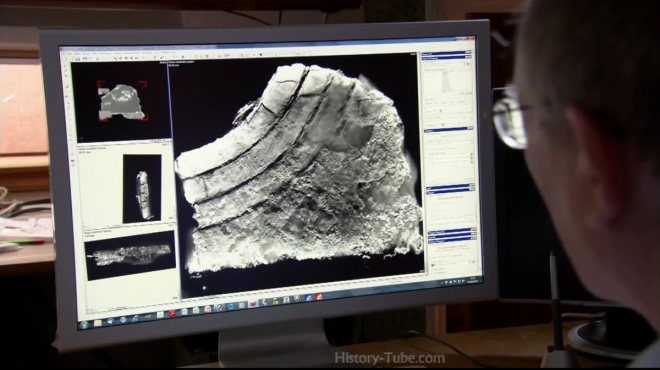The width and height of the screenshot is (660, 370).
Task: Click the red text in the lowest right panel
Action: coord(452,246)
